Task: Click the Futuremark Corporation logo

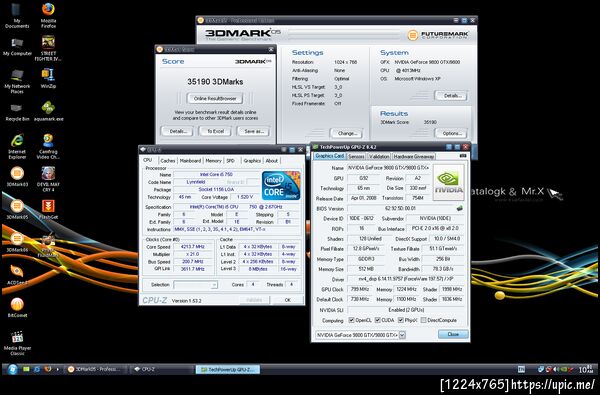Action: coord(437,35)
